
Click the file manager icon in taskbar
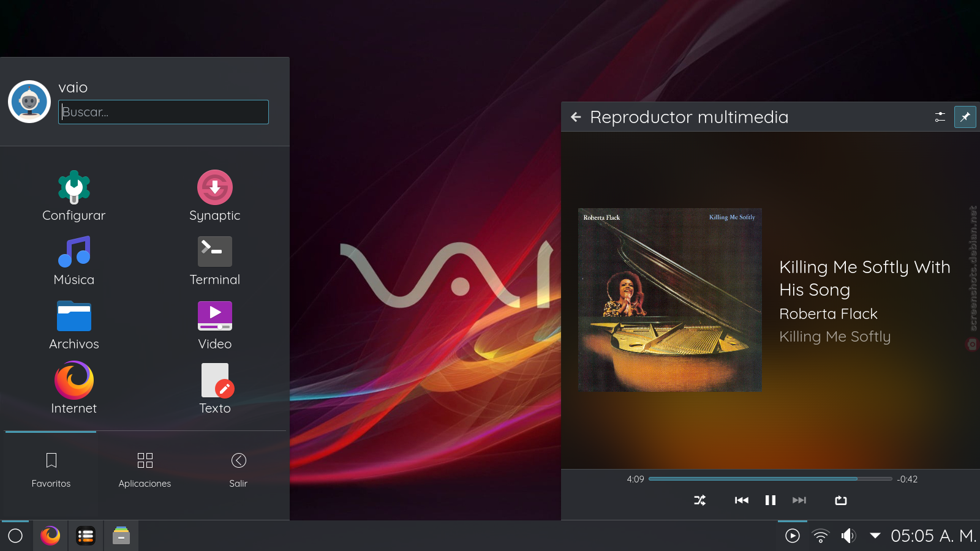pos(121,536)
